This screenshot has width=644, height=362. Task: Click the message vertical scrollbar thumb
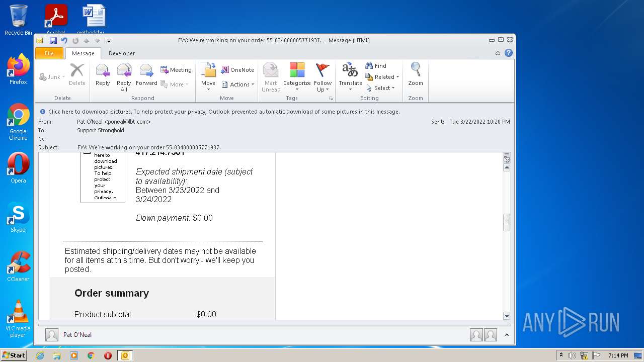(507, 222)
